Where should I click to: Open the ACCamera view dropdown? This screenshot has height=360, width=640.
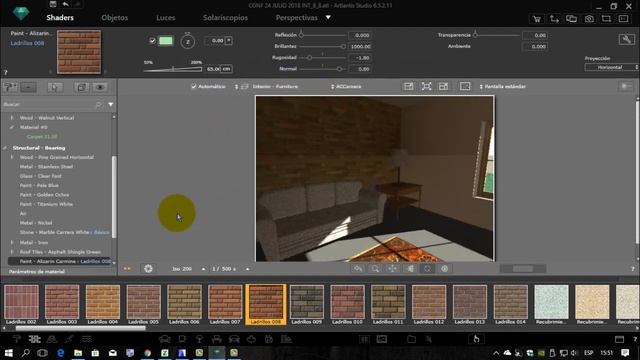point(346,87)
